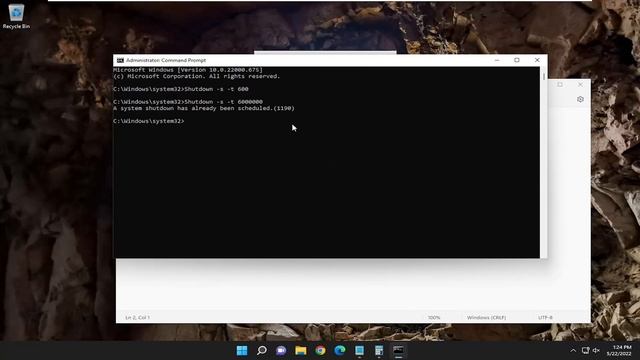Click the Microsoft Windows version line
Image resolution: width=640 pixels, height=360 pixels.
pyautogui.click(x=188, y=70)
